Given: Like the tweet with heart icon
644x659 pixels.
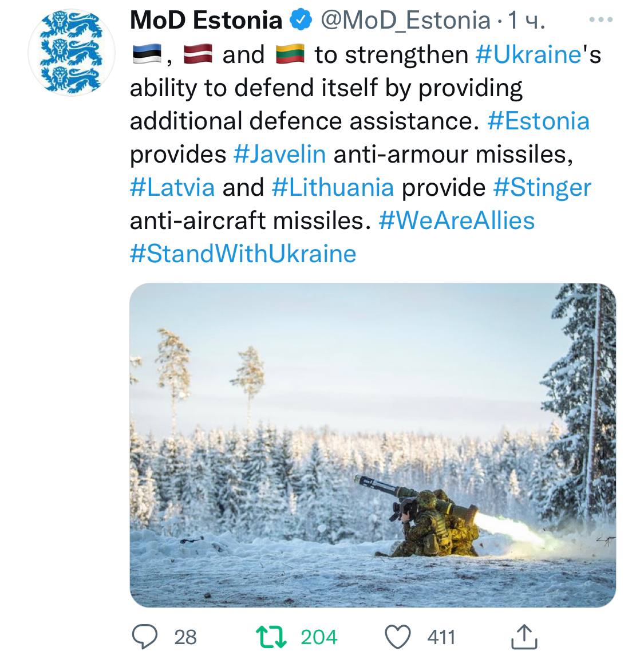Looking at the screenshot, I should point(398,636).
